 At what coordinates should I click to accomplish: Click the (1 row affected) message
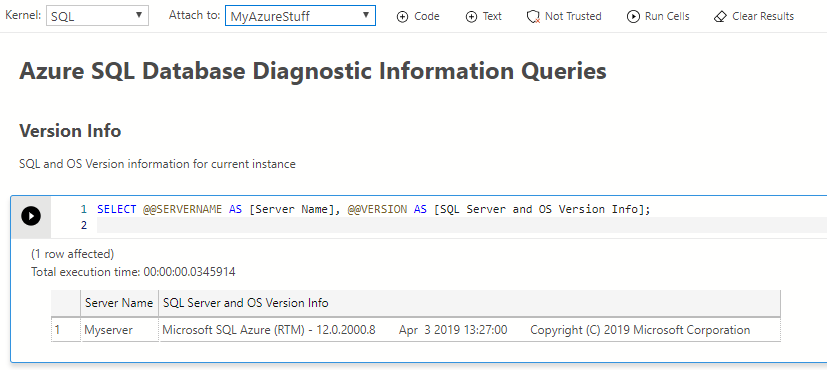73,254
